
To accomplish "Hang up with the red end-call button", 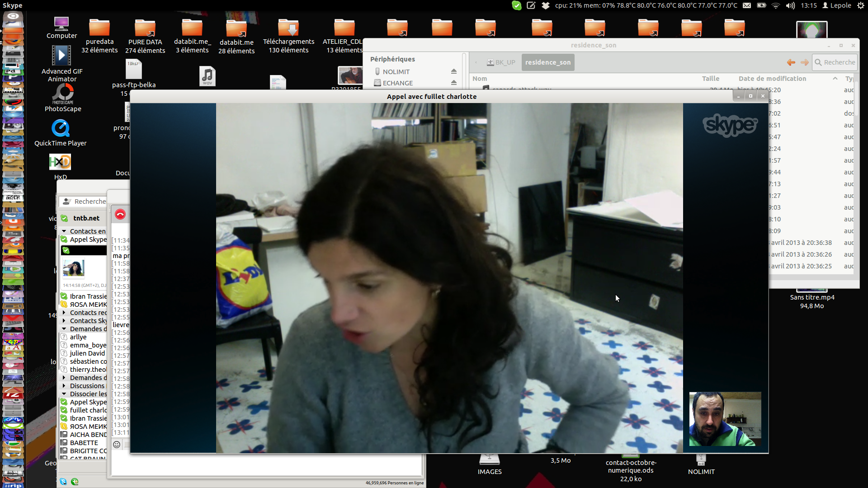I will pos(120,214).
